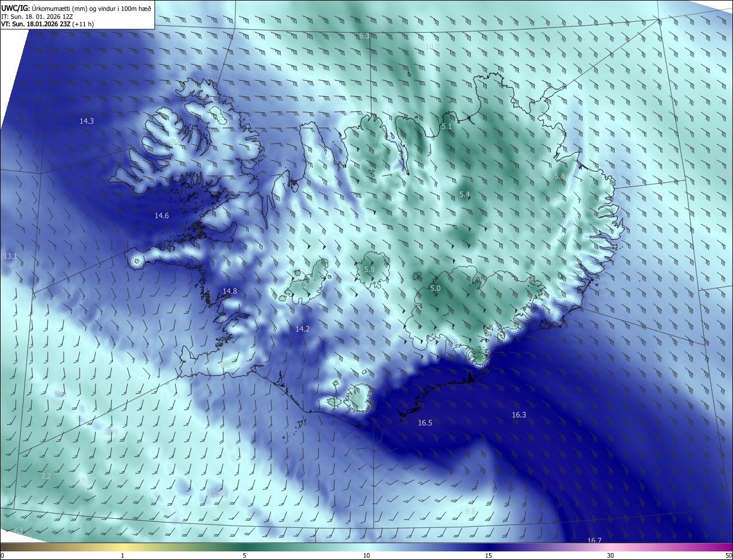733x560 pixels.
Task: Select colorbar tick label 50
Action: click(x=729, y=555)
